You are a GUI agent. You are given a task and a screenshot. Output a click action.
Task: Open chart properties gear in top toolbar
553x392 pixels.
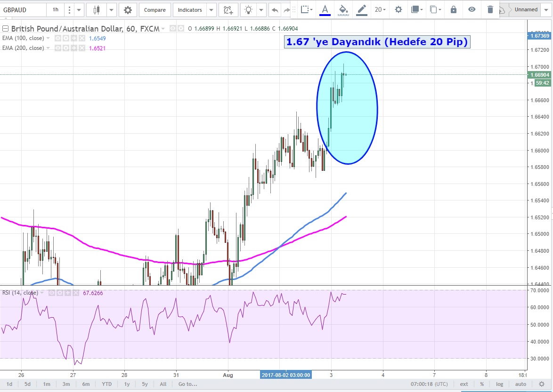(128, 10)
